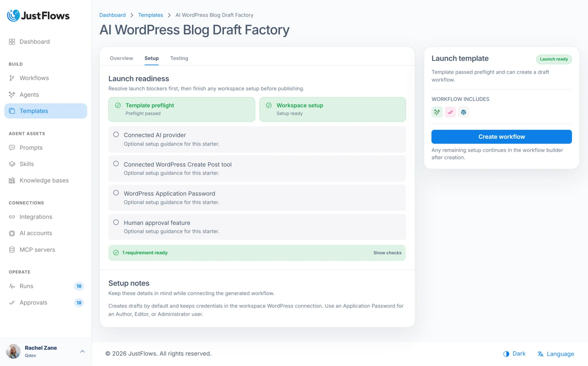This screenshot has width=588, height=366.
Task: Click the Skills graduation cap icon
Action: coord(12,164)
